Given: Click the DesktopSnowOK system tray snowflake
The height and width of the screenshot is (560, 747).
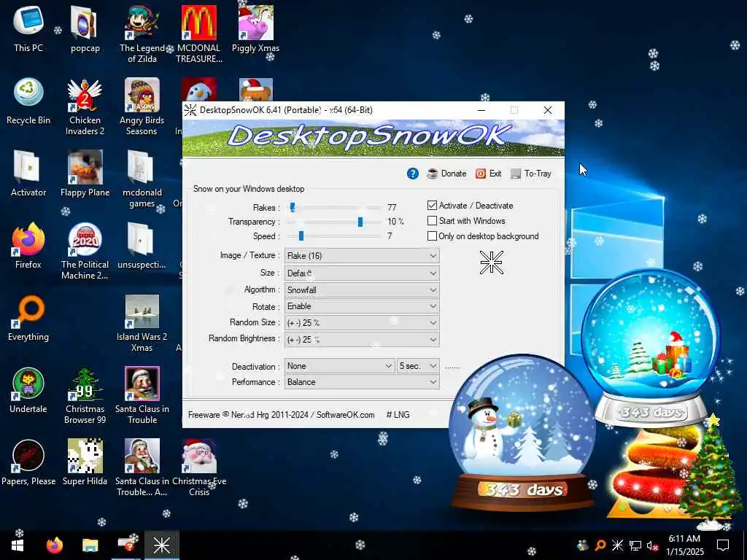Looking at the screenshot, I should point(617,545).
